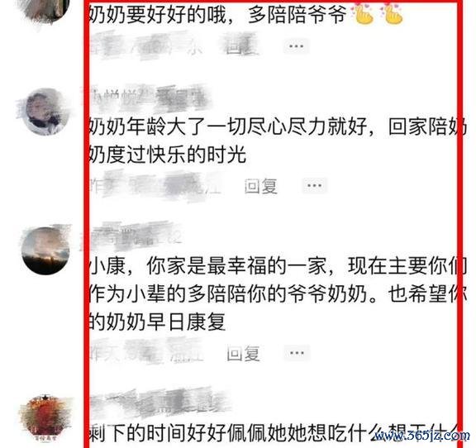Viewport: 476px width, 448px height.
Task: Tap the blurred timestamp under the "度过快乐的时光" comment
Action: click(155, 185)
